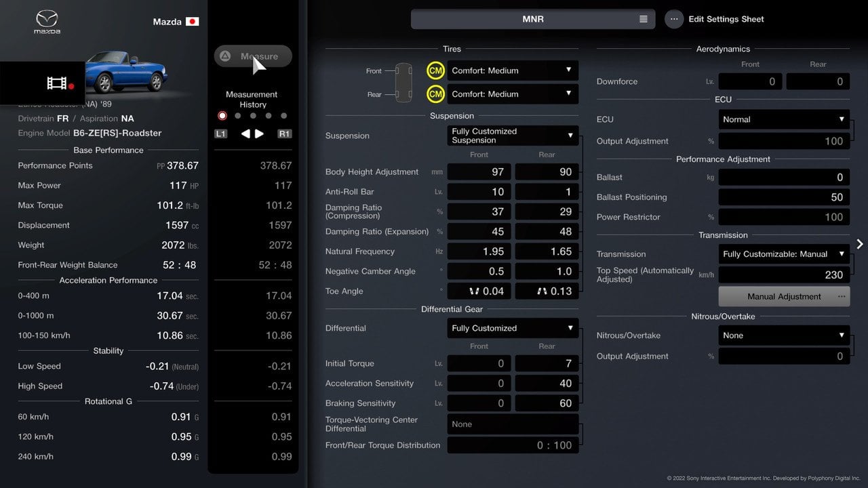This screenshot has height=488, width=868.
Task: Open the Fully Customized Suspension dropdown
Action: pyautogui.click(x=513, y=136)
